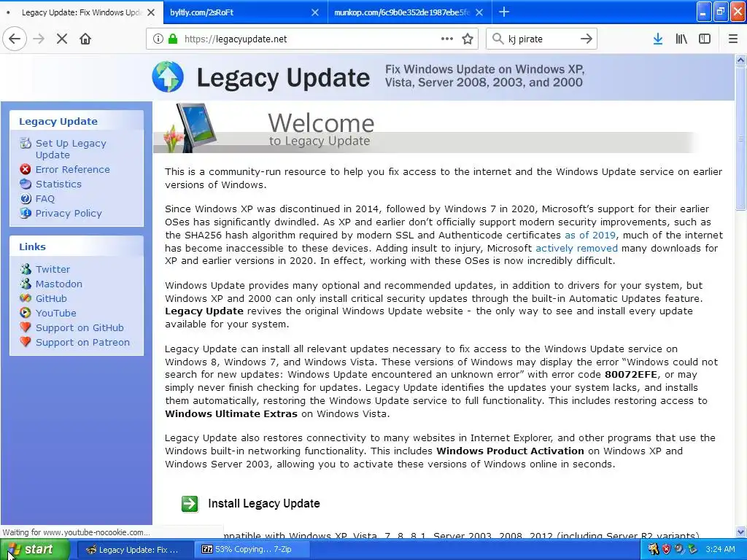The height and width of the screenshot is (560, 747).
Task: Select the Legacy Update browser tab
Action: 81,12
